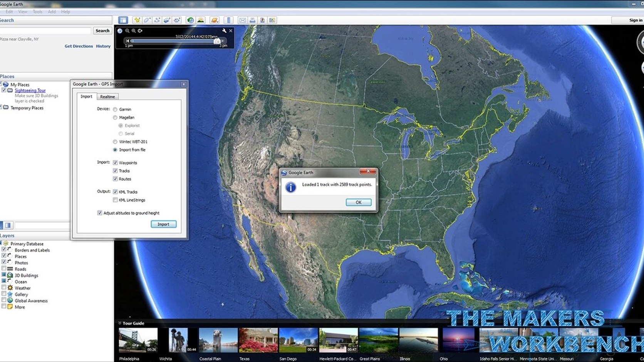This screenshot has height=362, width=644.
Task: Click the search input field
Action: pyautogui.click(x=45, y=31)
